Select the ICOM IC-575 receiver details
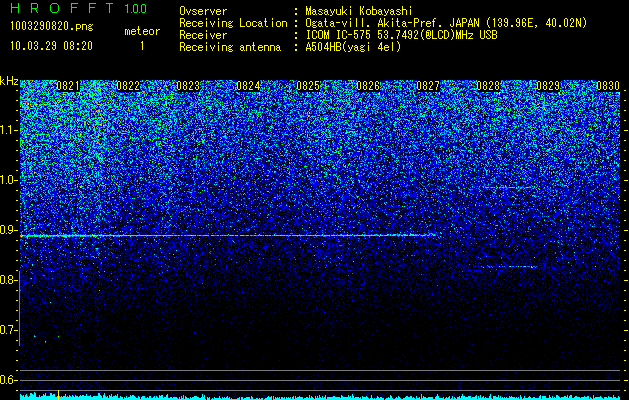Image resolution: width=629 pixels, height=400 pixels. click(x=401, y=35)
